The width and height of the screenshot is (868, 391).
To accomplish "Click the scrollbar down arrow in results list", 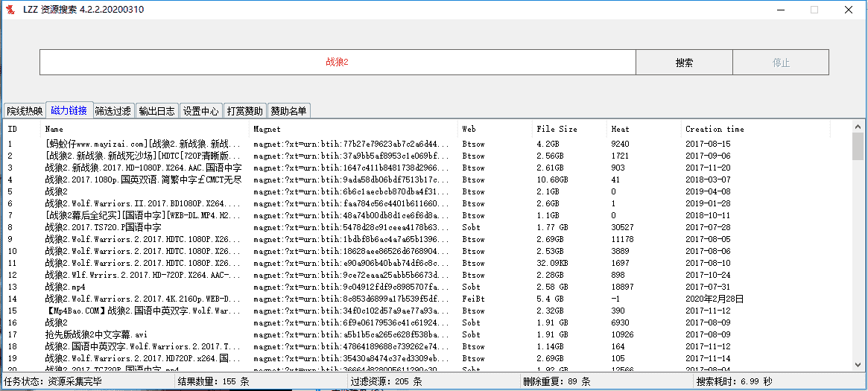I will [858, 363].
